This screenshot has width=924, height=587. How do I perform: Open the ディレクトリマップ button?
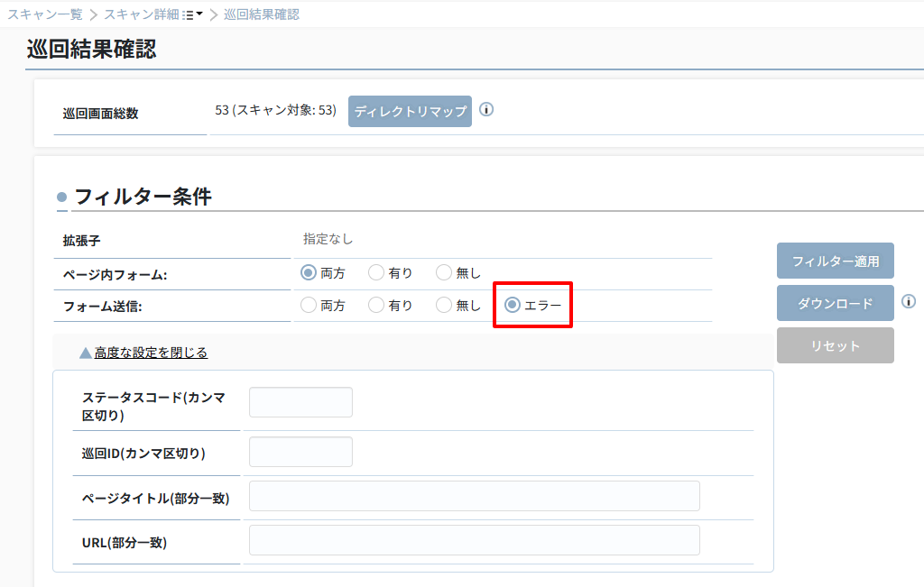pyautogui.click(x=410, y=111)
